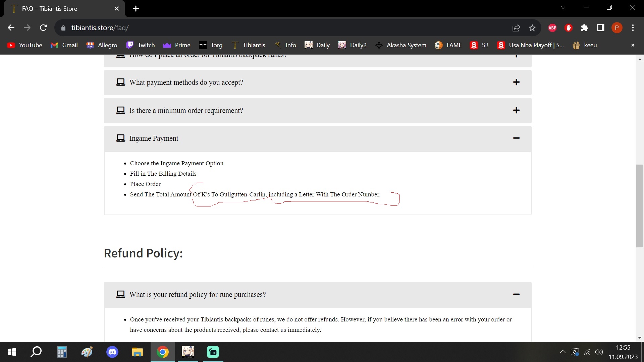Collapse the Ingame Payment section
Screen dimensions: 644x362
click(x=516, y=138)
